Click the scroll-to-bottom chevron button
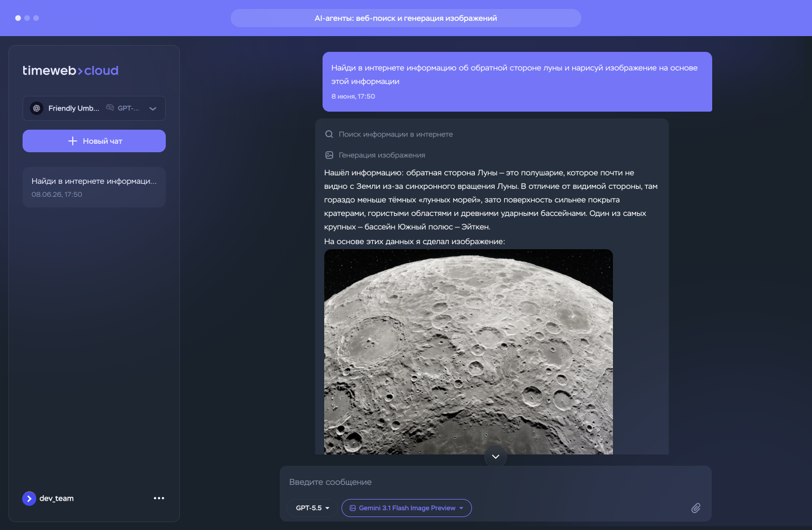The width and height of the screenshot is (812, 530). click(496, 457)
